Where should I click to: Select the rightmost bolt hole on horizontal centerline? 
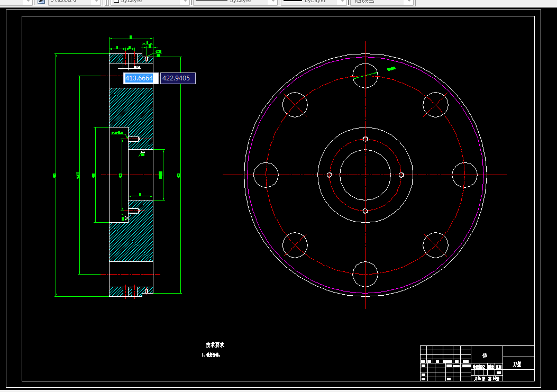[464, 175]
